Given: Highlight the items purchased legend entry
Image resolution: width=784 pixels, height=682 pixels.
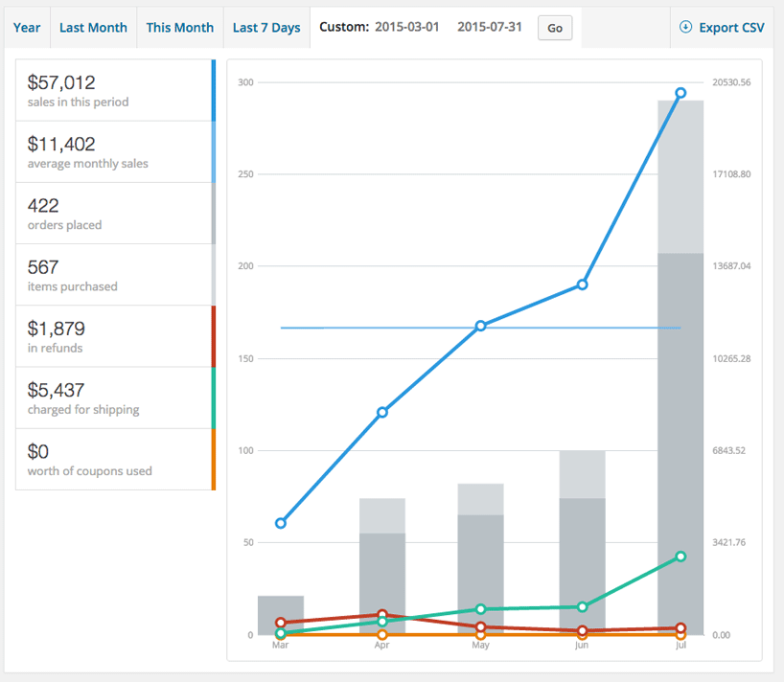Looking at the screenshot, I should (116, 275).
